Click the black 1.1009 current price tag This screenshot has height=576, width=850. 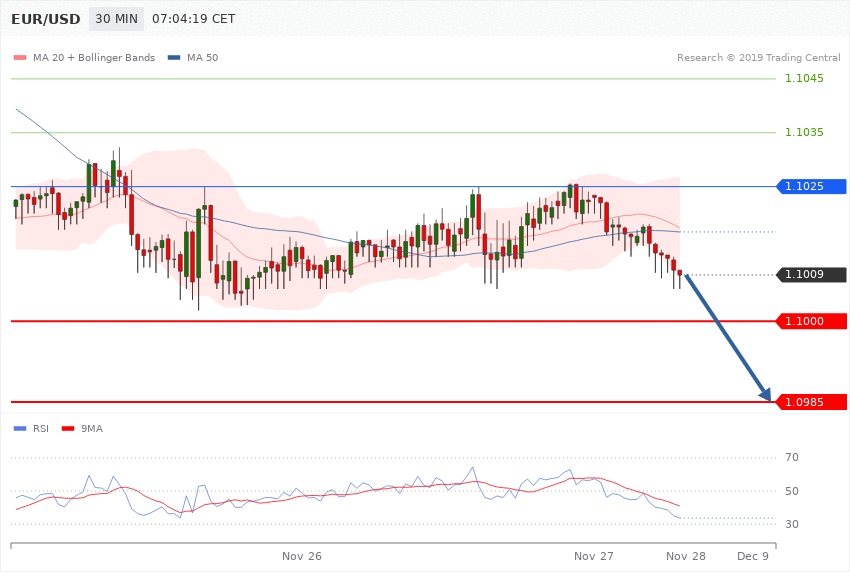[x=810, y=275]
